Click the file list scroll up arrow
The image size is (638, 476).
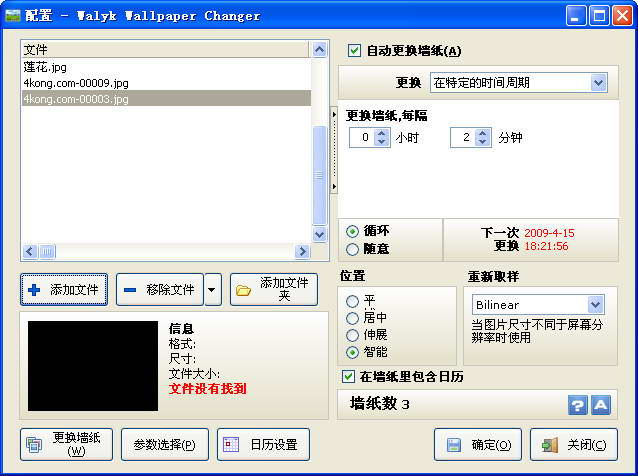point(319,50)
